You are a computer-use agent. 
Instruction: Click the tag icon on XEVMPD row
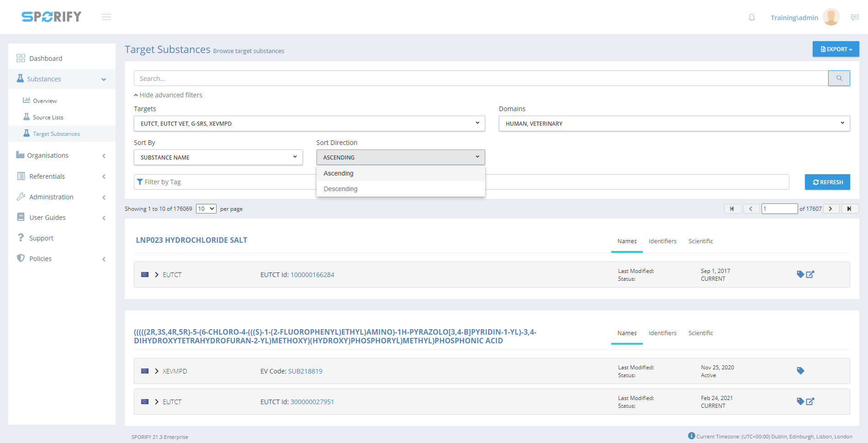point(800,371)
